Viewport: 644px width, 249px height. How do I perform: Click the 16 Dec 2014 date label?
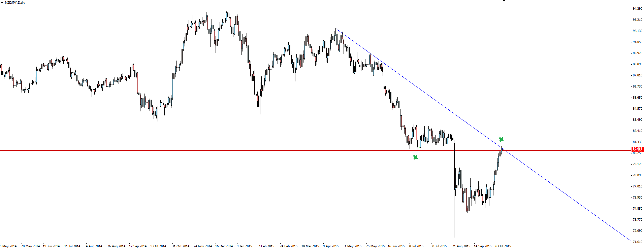(x=224, y=246)
